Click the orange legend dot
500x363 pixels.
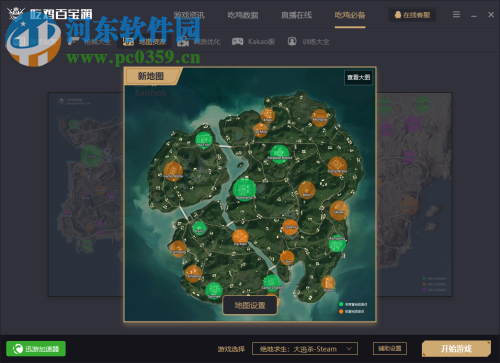tap(341, 311)
